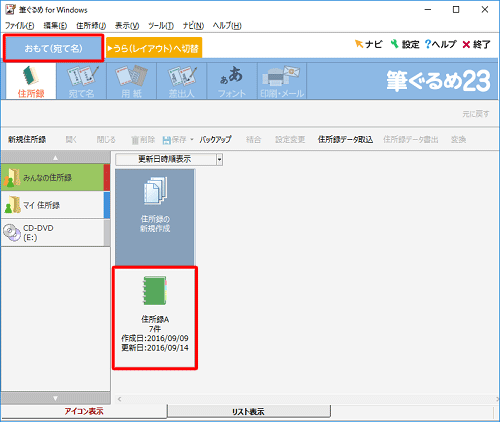Expand the 更新日時順表示 sort dropdown
Image resolution: width=500 pixels, height=422 pixels.
pyautogui.click(x=219, y=159)
